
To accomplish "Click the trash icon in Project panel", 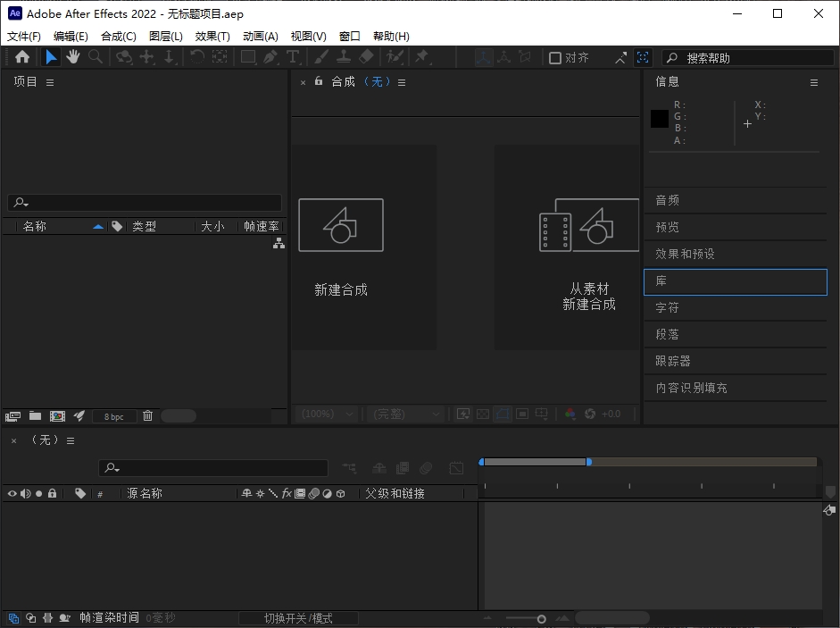I will click(148, 416).
